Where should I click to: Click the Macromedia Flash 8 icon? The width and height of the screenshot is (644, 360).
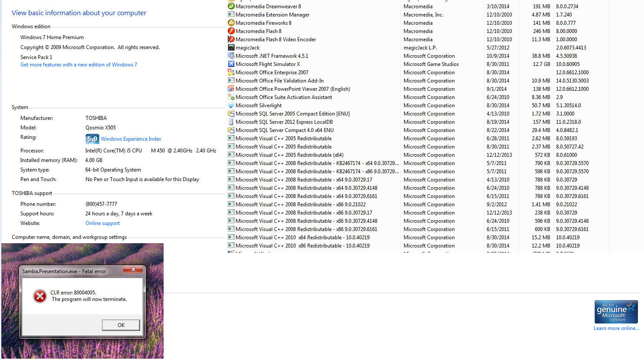pyautogui.click(x=231, y=31)
